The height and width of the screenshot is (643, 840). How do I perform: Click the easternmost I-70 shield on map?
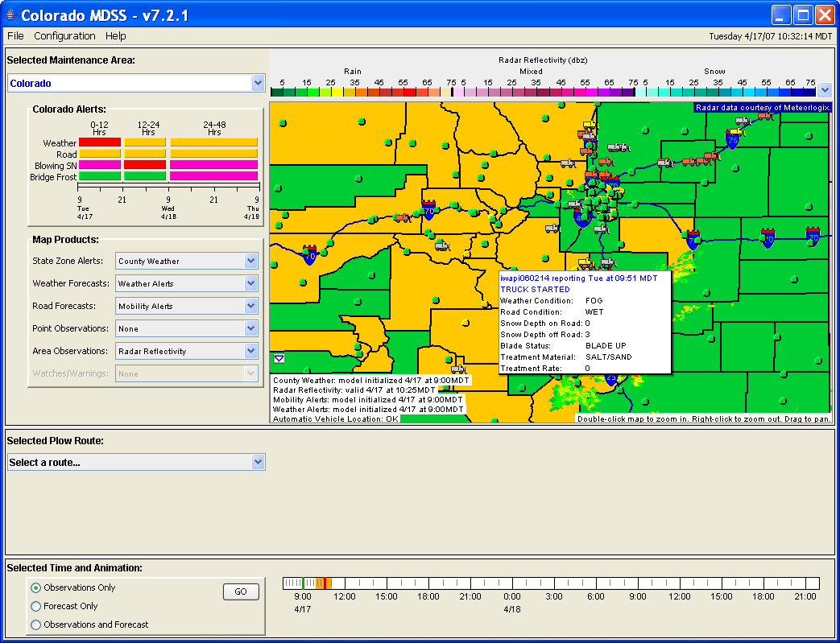point(813,236)
